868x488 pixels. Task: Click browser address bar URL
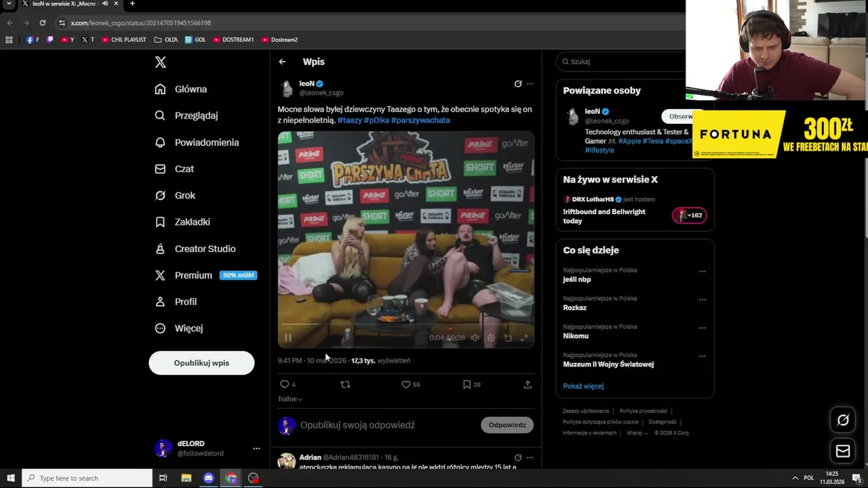(x=141, y=22)
